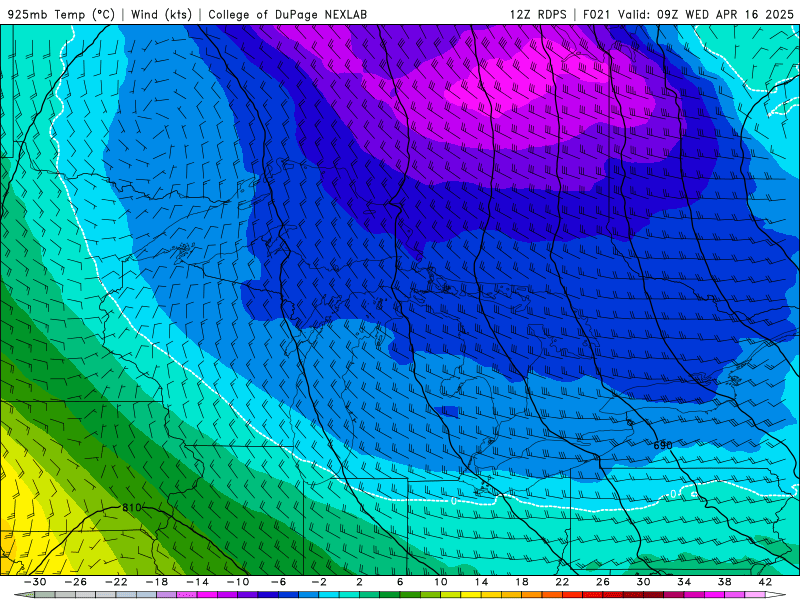The width and height of the screenshot is (800, 600).
Task: Click the '42' colorbar tick label
Action: (x=765, y=582)
